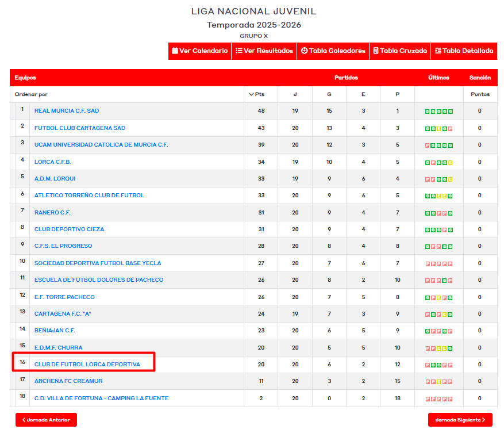This screenshot has height=433, width=504.
Task: Sort by E column header
Action: coord(363,94)
